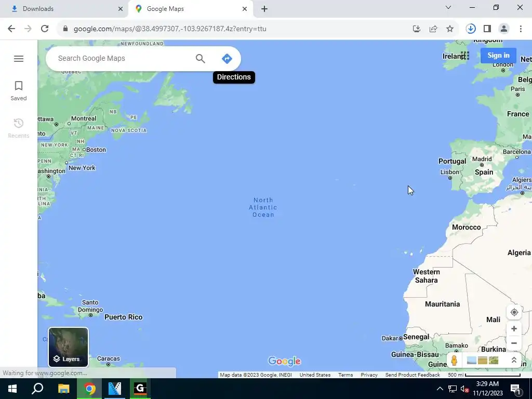Click the Boston city label
This screenshot has width=532, height=399.
(96, 150)
